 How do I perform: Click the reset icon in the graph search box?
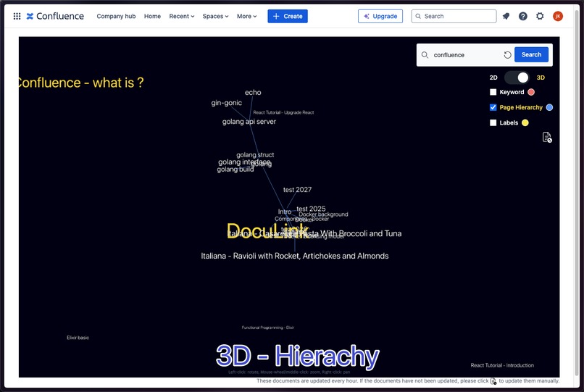(507, 55)
